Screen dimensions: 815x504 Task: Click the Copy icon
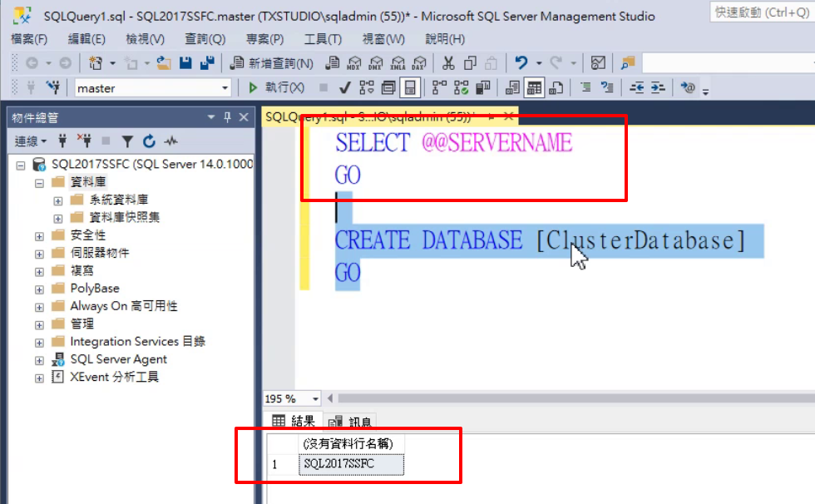(x=470, y=63)
